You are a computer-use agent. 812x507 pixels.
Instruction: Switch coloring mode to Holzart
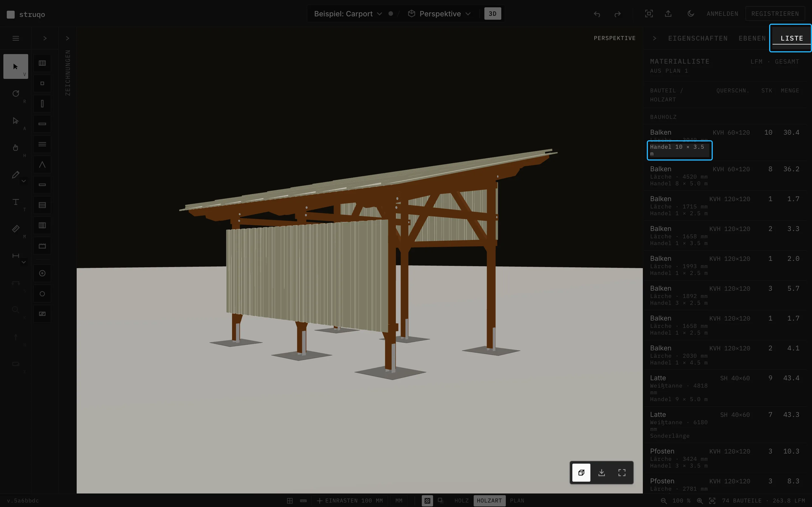tap(489, 501)
